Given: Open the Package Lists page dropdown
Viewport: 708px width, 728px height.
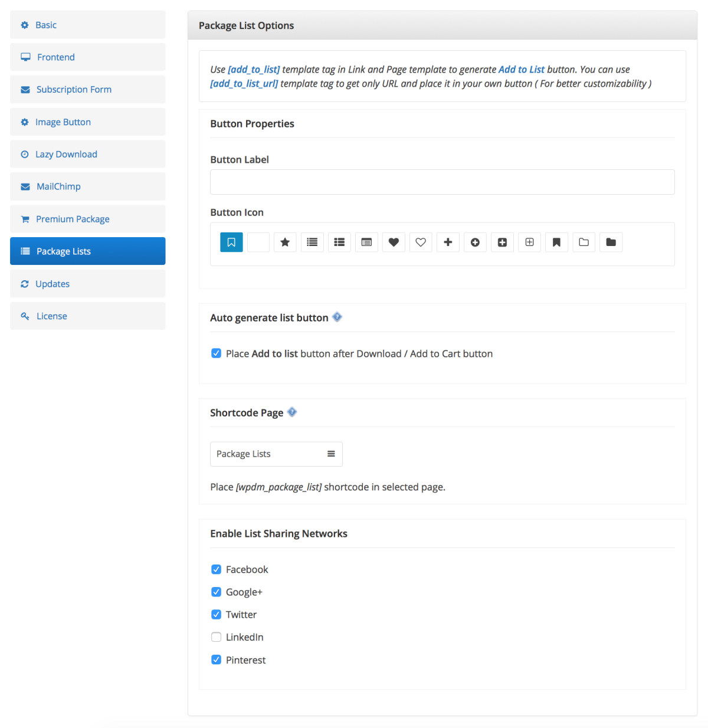Looking at the screenshot, I should 276,454.
